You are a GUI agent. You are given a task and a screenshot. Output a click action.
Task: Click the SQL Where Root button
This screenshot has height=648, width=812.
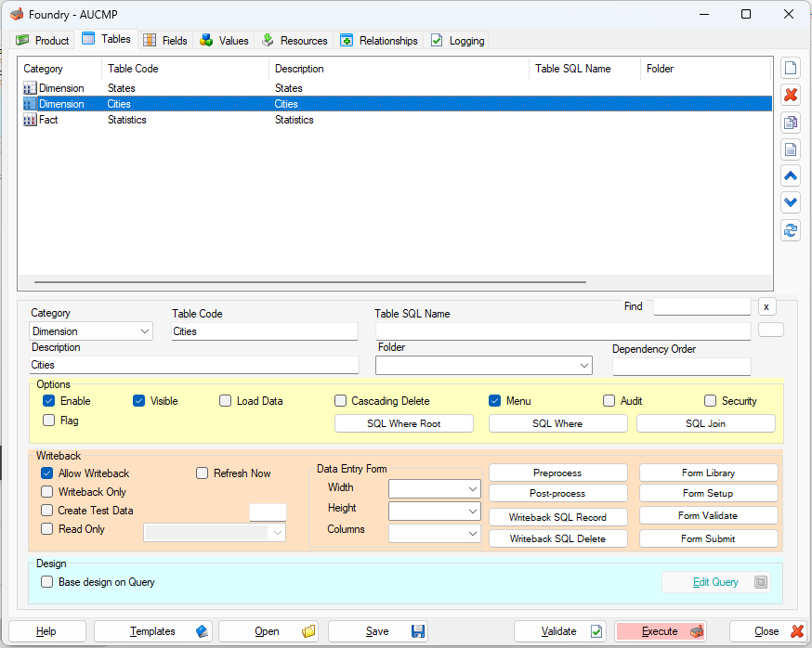tap(404, 423)
